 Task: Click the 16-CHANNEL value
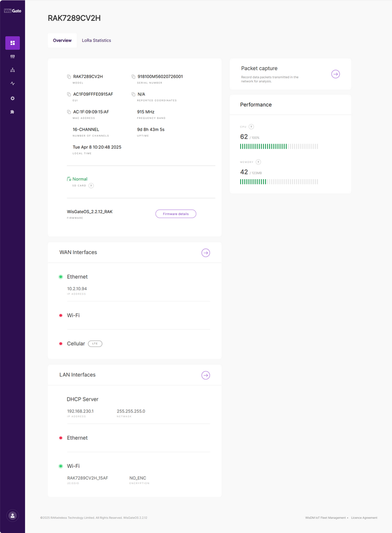coord(86,129)
